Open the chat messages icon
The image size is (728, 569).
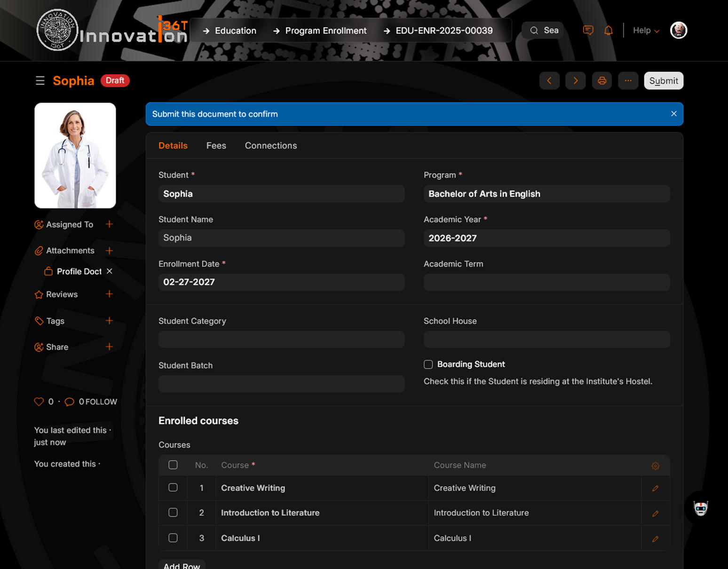coord(588,31)
